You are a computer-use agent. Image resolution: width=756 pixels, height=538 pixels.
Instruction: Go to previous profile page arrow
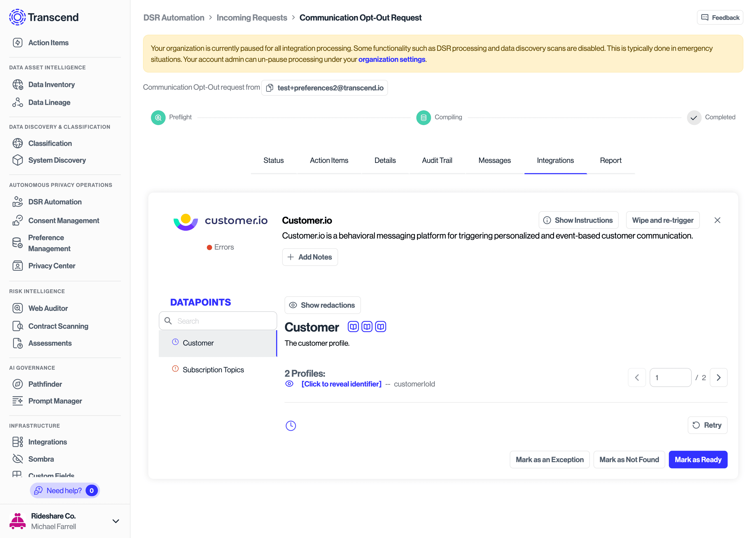[x=637, y=377]
